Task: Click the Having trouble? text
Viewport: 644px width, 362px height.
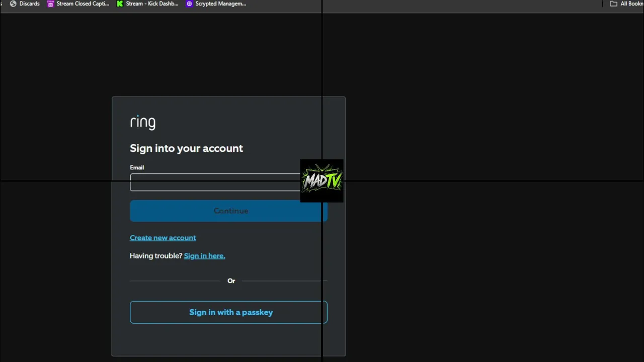Action: click(156, 256)
